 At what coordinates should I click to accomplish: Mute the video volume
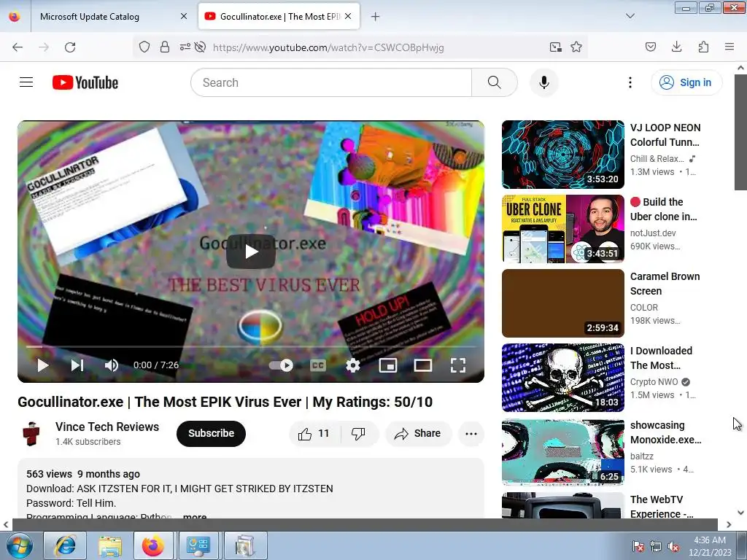tap(111, 365)
